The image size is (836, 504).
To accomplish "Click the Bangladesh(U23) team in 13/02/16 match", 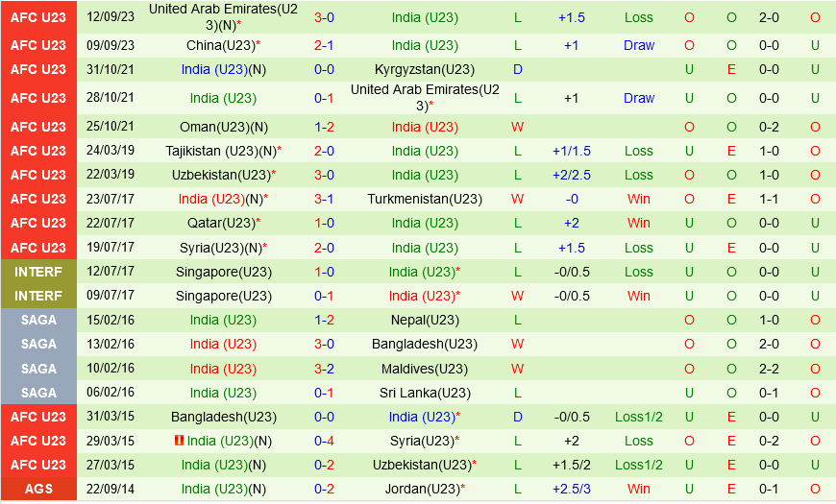I will (x=425, y=344).
